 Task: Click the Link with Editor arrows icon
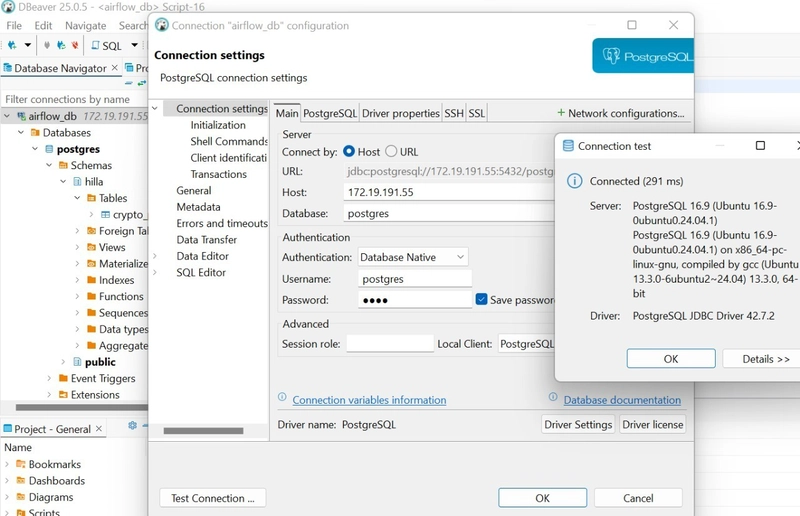(x=141, y=83)
